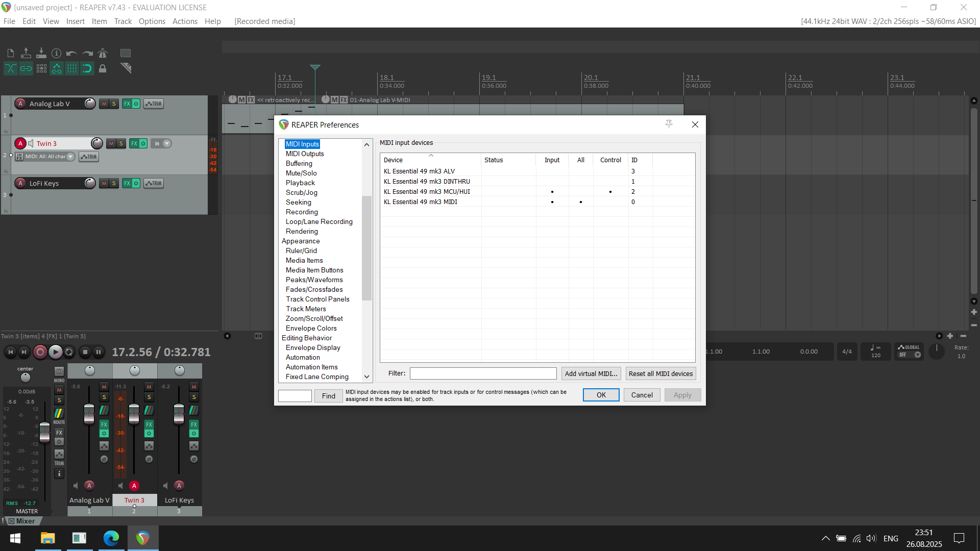Screen dimensions: 980x551
Task: Click the Twin 3 mixer volume fader
Action: click(x=134, y=413)
